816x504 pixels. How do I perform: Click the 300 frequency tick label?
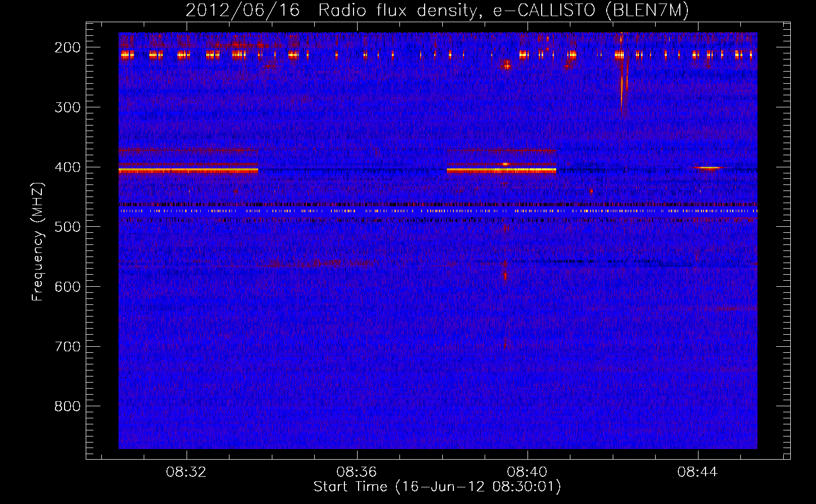67,107
